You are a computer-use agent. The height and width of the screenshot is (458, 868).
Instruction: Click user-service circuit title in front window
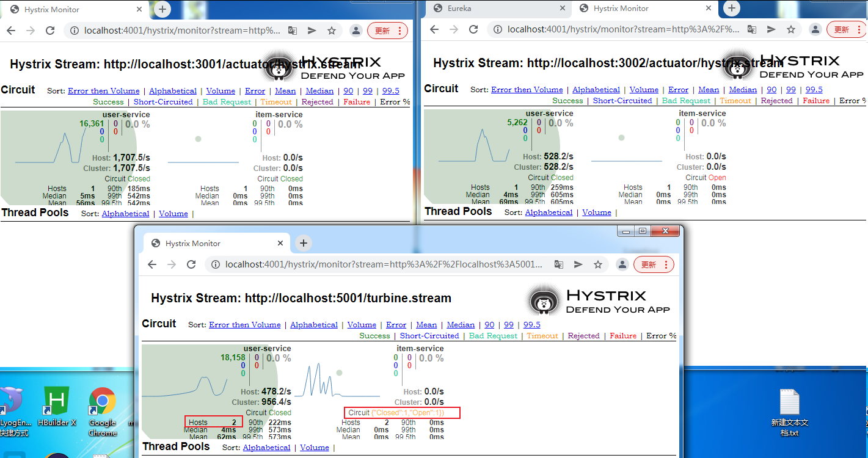(268, 349)
